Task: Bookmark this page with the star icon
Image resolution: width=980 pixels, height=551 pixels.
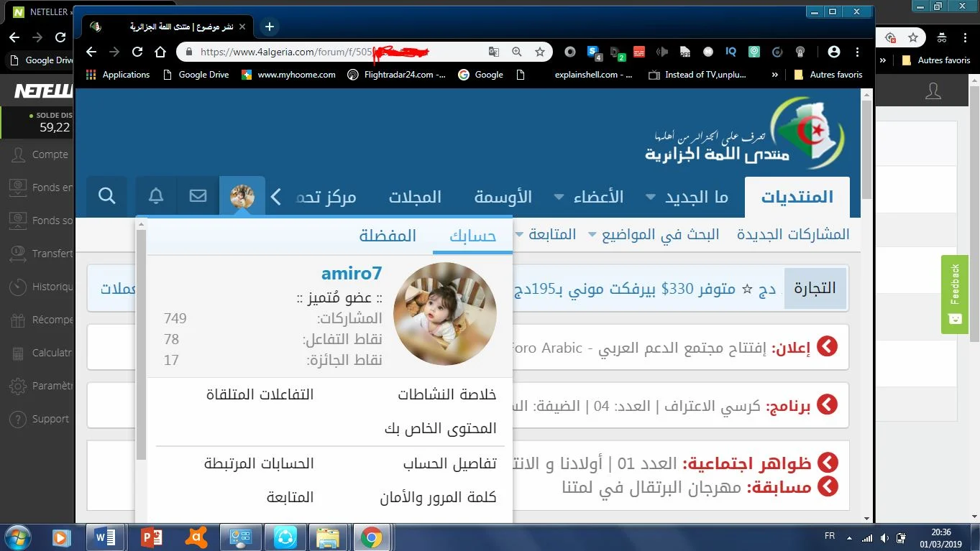Action: click(x=539, y=52)
